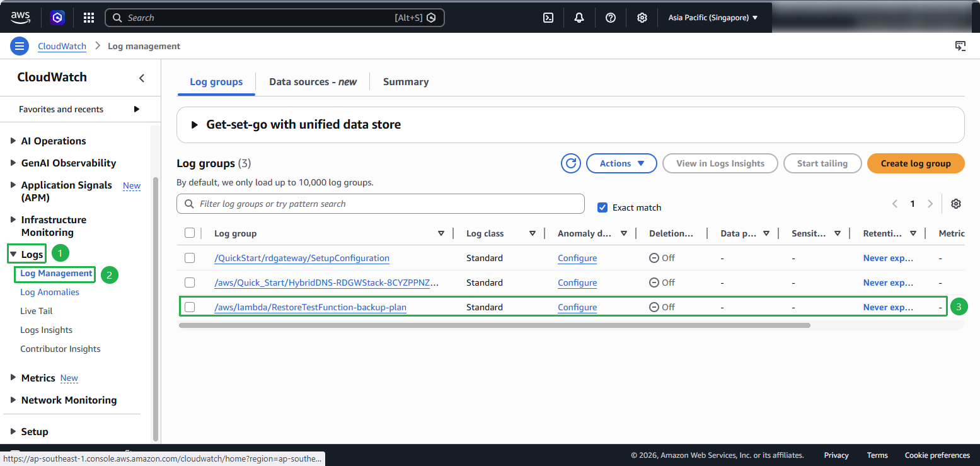This screenshot has height=466, width=980.
Task: Sort by Log group column arrow
Action: tap(441, 233)
